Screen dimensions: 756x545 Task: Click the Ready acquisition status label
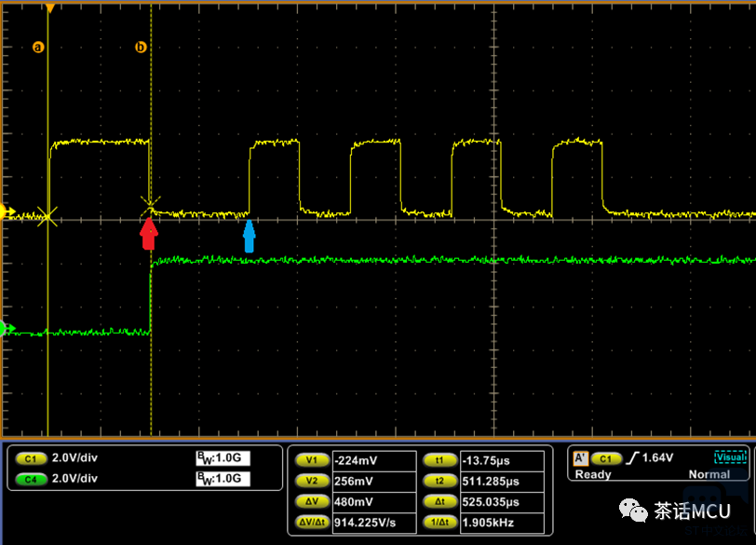593,474
